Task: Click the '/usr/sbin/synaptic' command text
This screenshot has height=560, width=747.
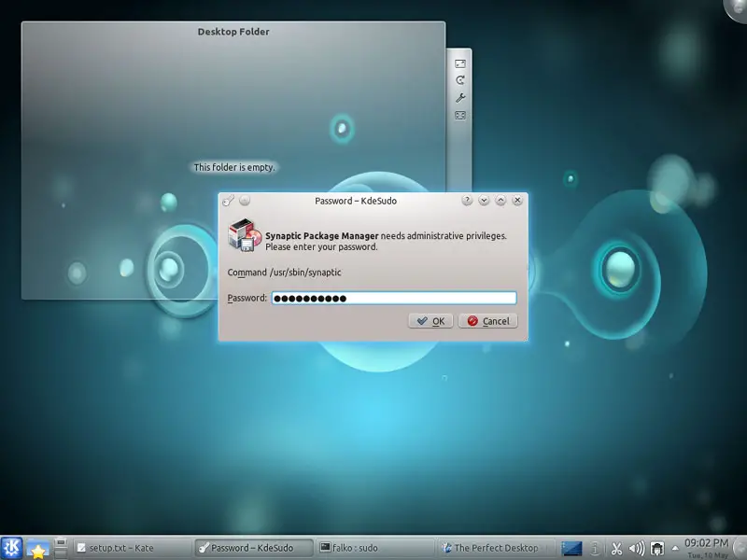Action: pyautogui.click(x=305, y=273)
